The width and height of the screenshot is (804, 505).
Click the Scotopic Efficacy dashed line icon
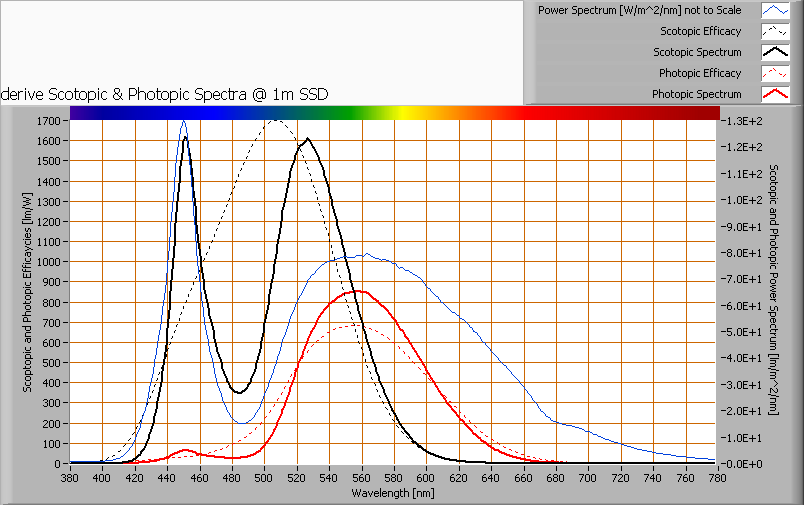point(776,31)
